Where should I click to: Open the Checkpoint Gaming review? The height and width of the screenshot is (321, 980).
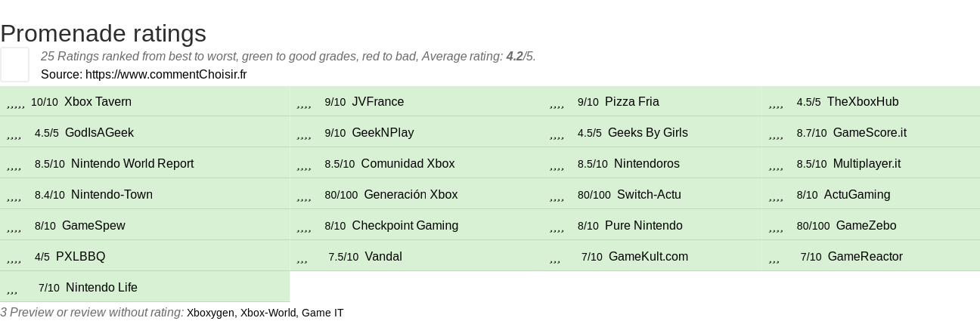coord(405,226)
